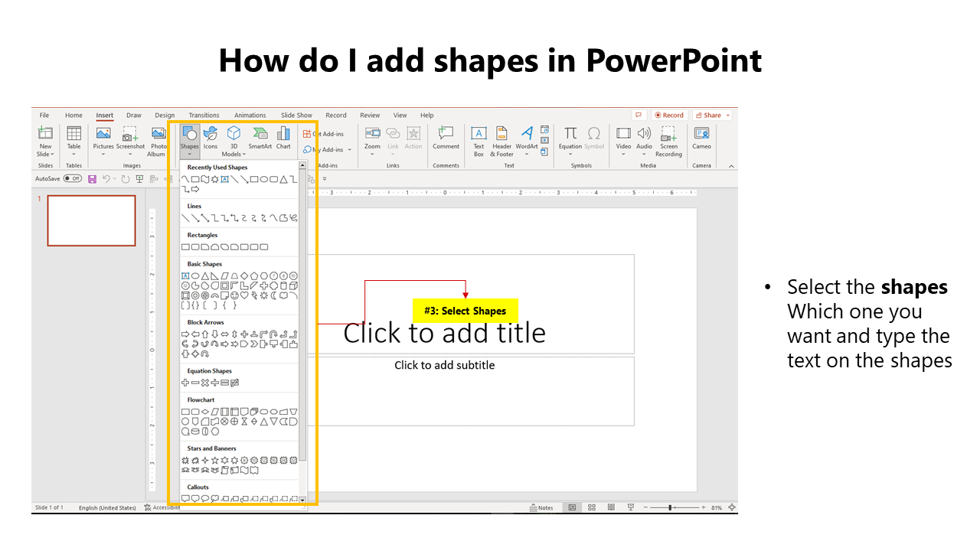Click the Date & Time icon in Text group
The height and width of the screenshot is (551, 980).
pyautogui.click(x=544, y=129)
